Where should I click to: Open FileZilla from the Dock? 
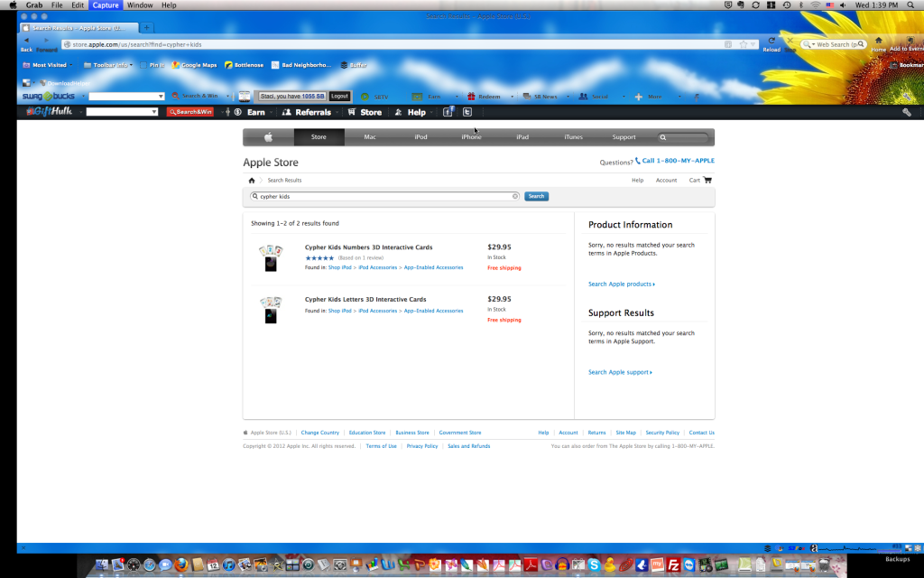pos(673,565)
